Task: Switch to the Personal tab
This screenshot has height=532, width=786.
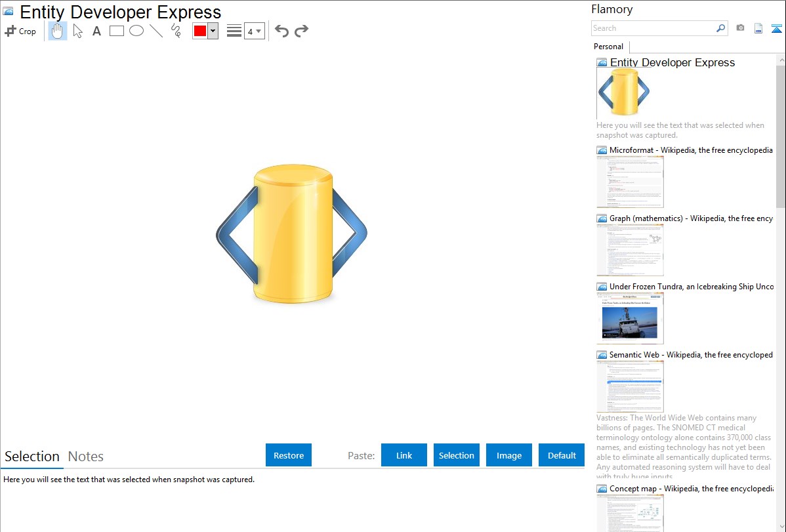Action: coord(609,47)
